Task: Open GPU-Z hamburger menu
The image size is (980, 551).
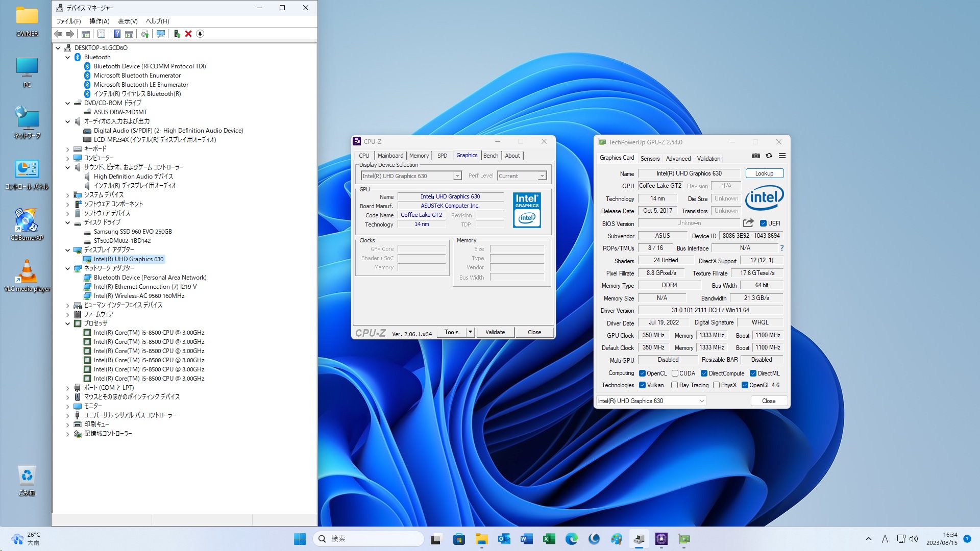Action: 782,156
